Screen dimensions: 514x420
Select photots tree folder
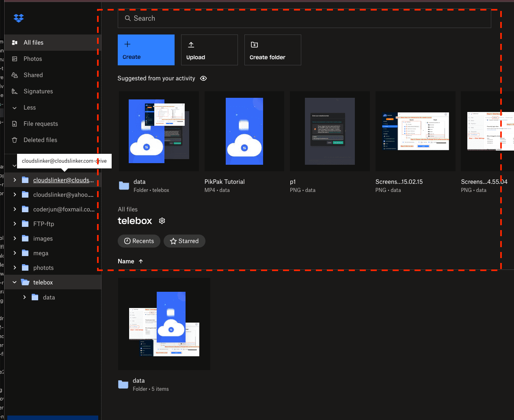tap(43, 268)
